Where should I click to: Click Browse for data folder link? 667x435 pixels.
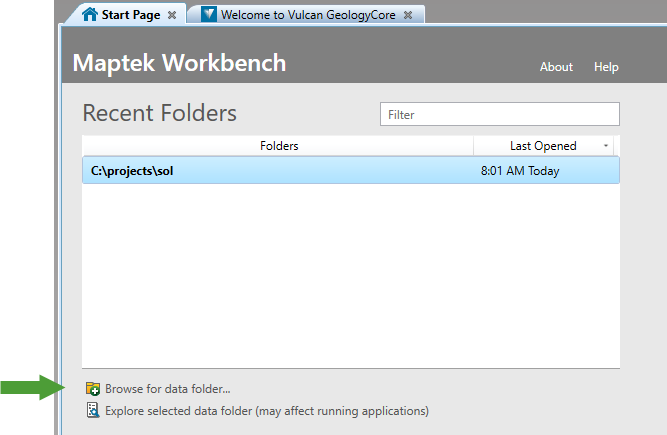[168, 389]
